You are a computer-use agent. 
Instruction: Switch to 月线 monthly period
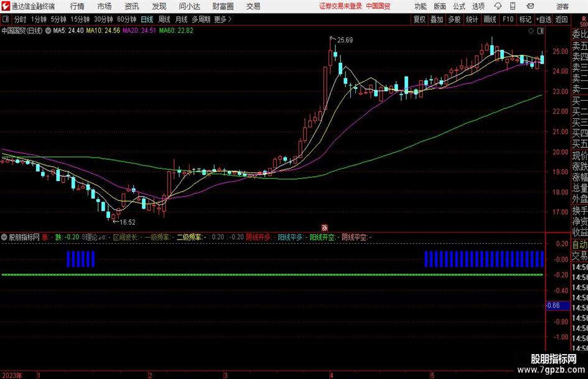coord(181,19)
